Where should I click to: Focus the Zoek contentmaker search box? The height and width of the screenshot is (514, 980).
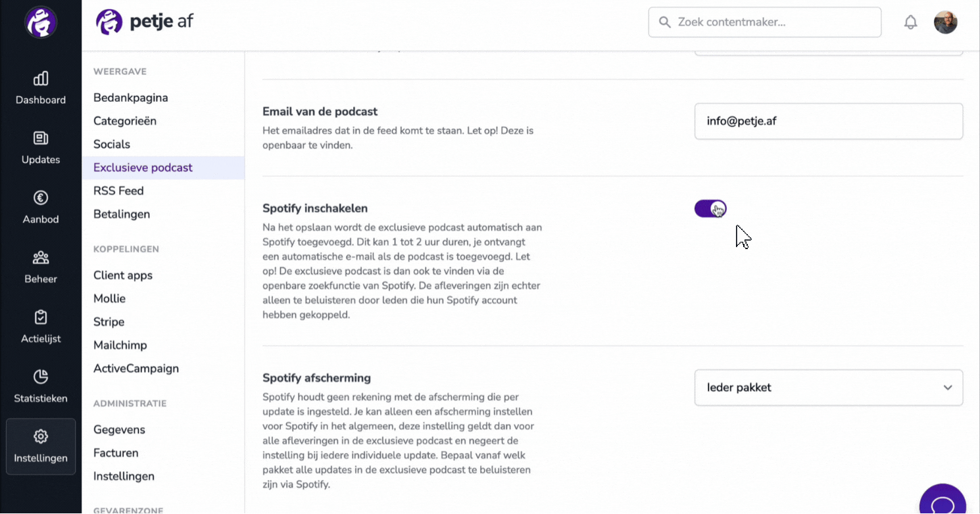[x=765, y=22]
